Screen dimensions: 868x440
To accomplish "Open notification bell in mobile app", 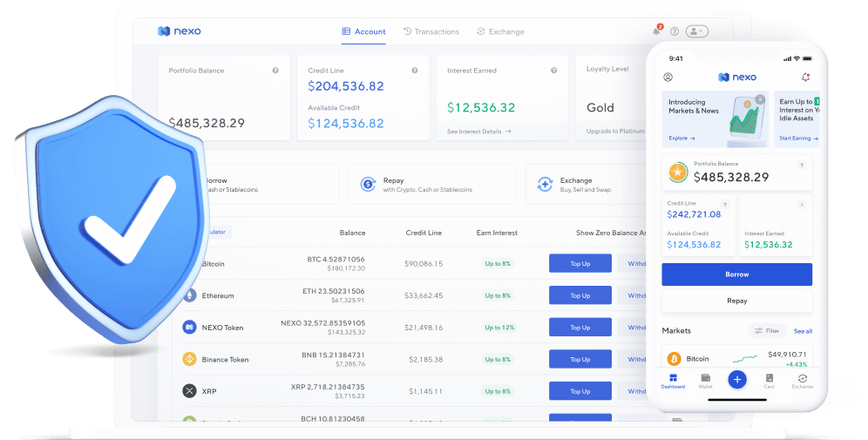I will coord(805,78).
